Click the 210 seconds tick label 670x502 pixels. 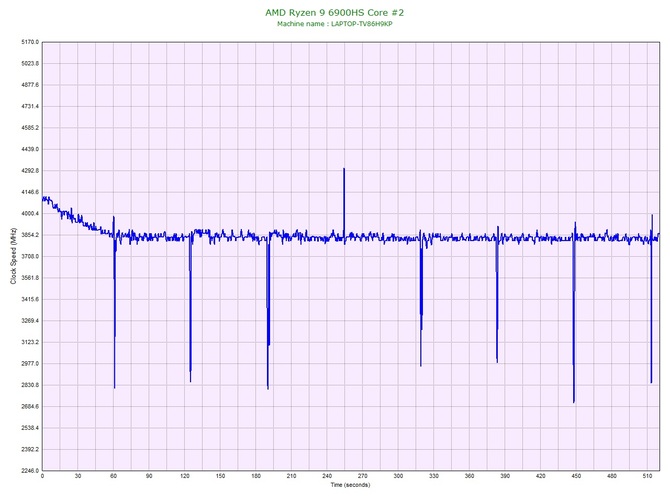(291, 476)
